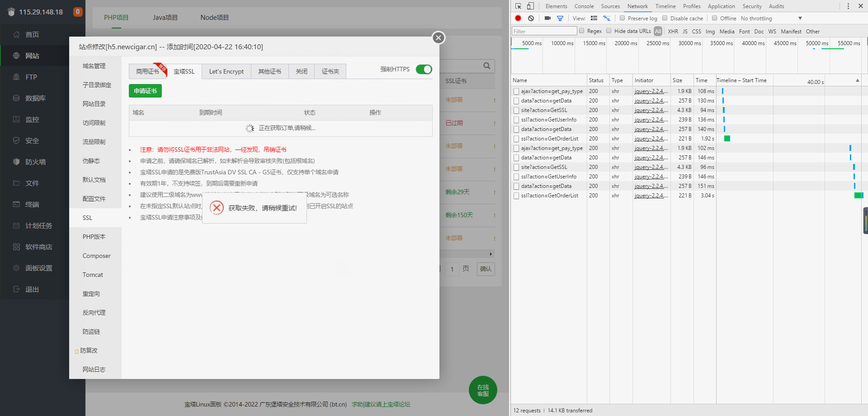Click the gear icon for 面板设置

click(16, 268)
